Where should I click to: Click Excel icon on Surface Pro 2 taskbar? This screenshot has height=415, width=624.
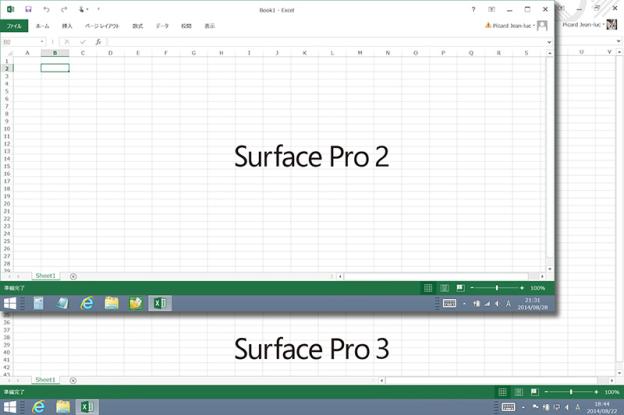point(160,304)
